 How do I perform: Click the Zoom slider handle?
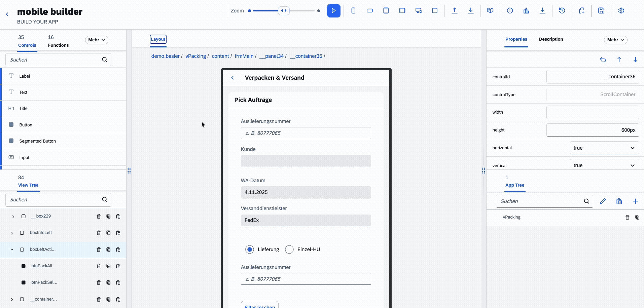point(284,11)
